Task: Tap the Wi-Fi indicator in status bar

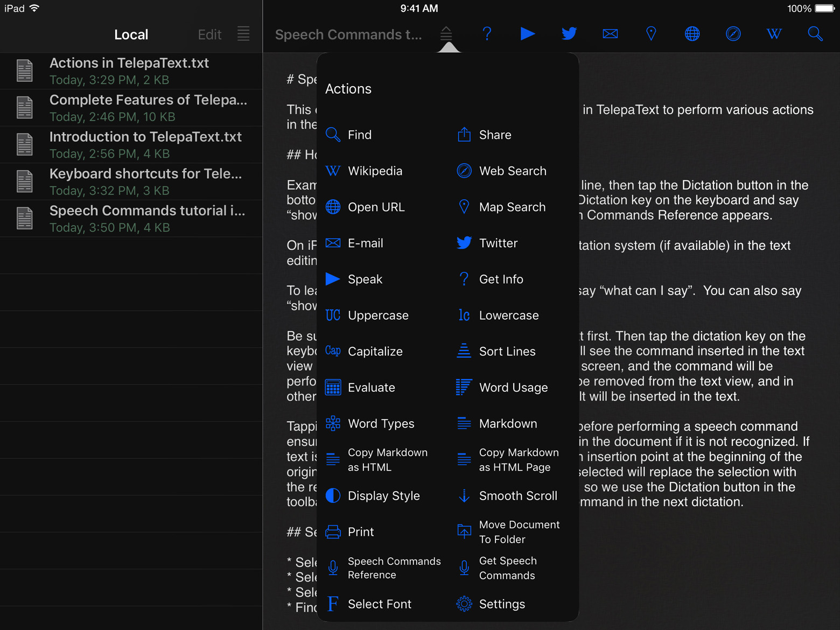Action: [x=35, y=8]
